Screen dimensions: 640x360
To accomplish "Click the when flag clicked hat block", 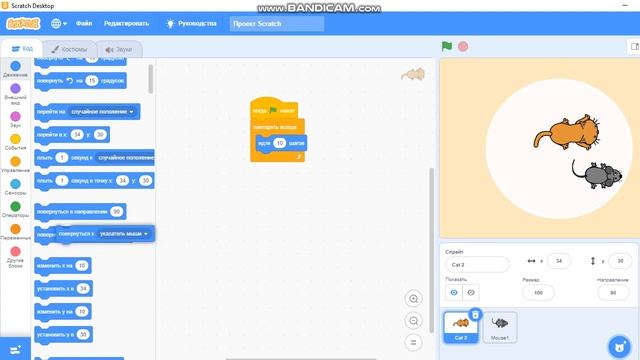I will (x=273, y=109).
